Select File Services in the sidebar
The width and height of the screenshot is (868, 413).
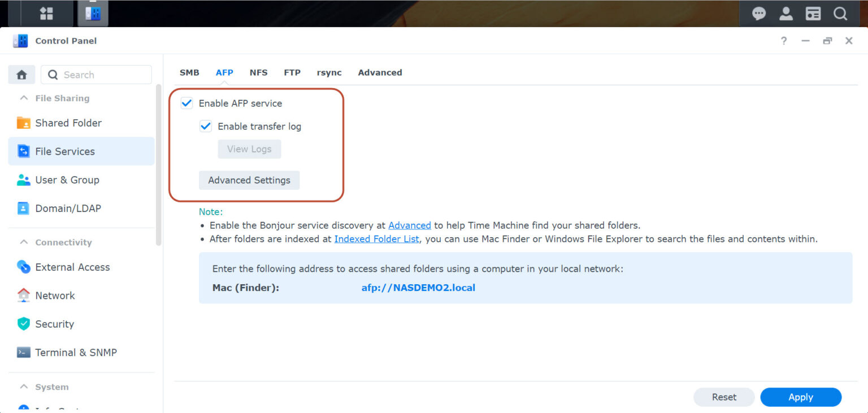click(64, 151)
